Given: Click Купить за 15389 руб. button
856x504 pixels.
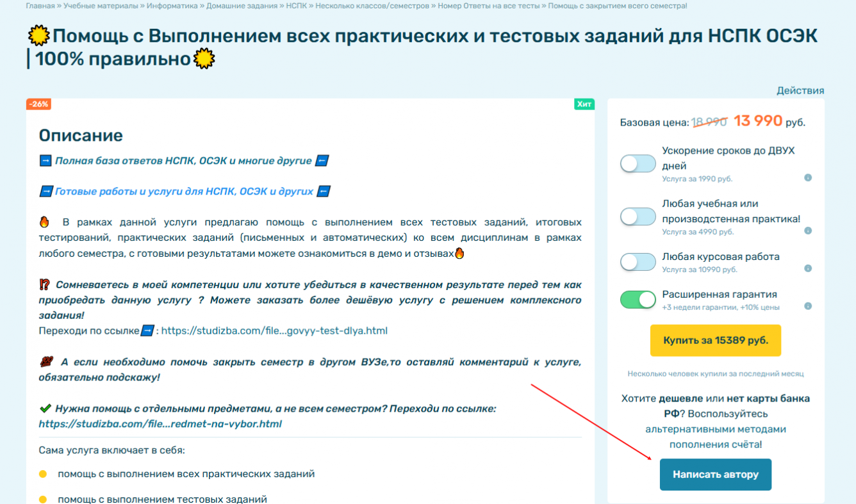Looking at the screenshot, I should coord(716,340).
